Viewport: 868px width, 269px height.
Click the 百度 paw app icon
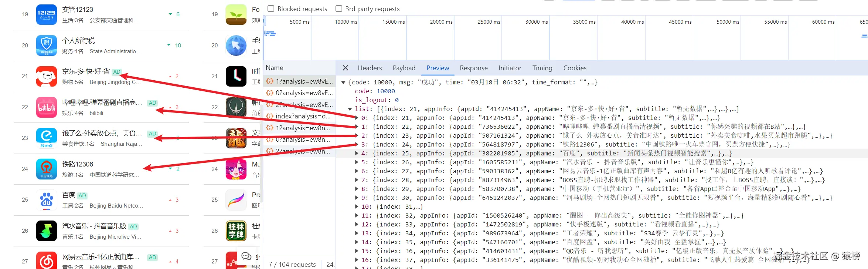click(47, 200)
